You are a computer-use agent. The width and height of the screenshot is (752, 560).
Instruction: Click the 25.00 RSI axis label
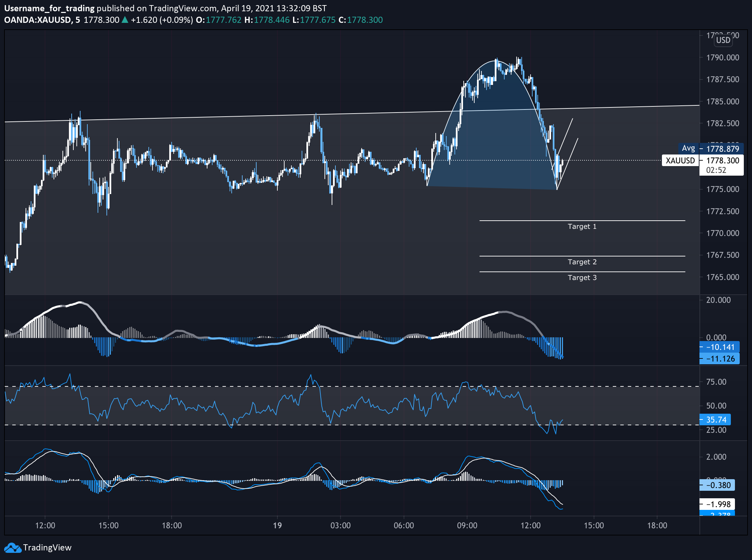point(716,430)
